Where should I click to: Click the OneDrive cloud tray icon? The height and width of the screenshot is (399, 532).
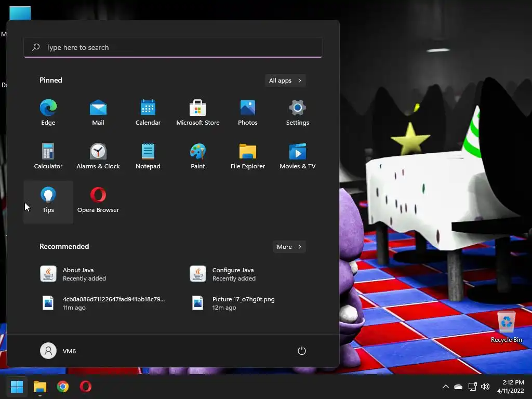[458, 387]
